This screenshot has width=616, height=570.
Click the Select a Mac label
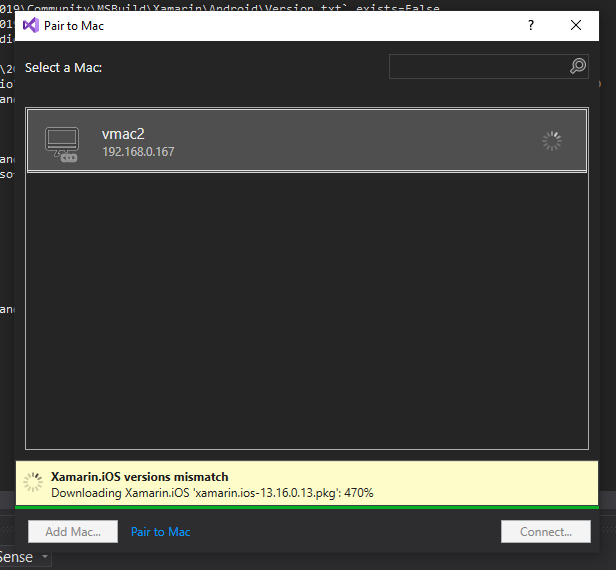coord(63,68)
